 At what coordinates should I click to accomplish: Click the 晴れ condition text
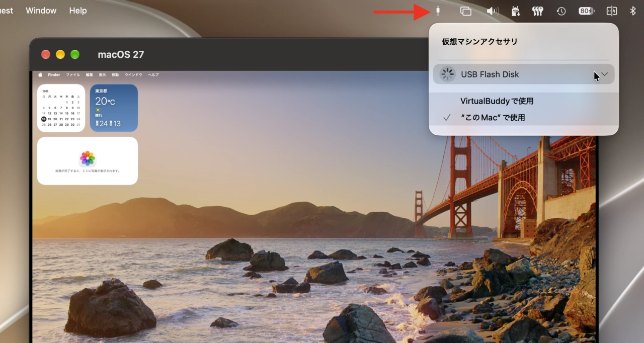pos(99,115)
